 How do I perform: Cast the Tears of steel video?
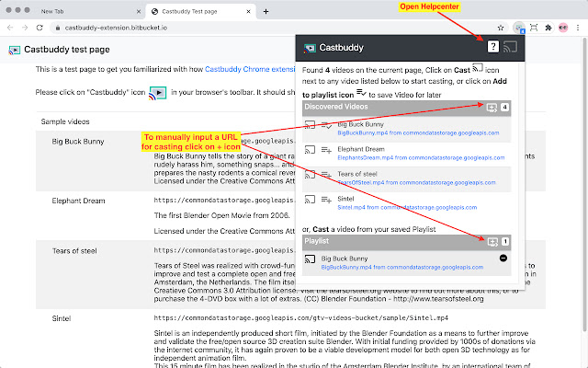pyautogui.click(x=310, y=175)
